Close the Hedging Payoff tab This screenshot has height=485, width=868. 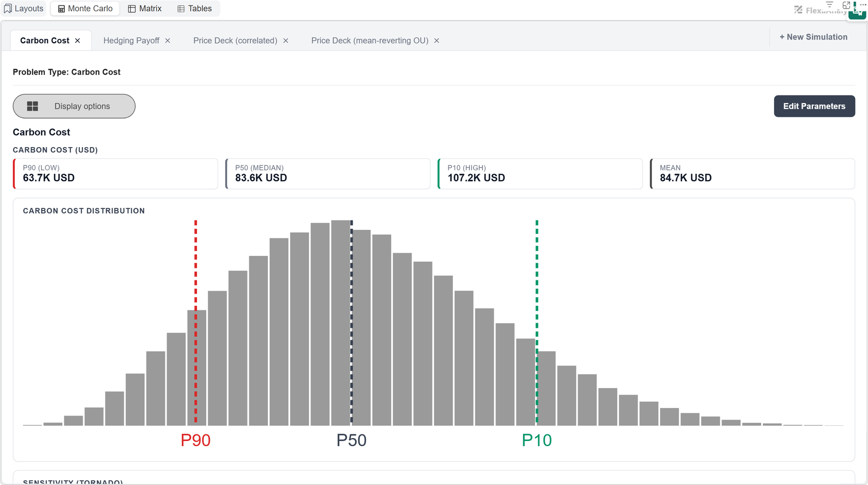point(167,41)
